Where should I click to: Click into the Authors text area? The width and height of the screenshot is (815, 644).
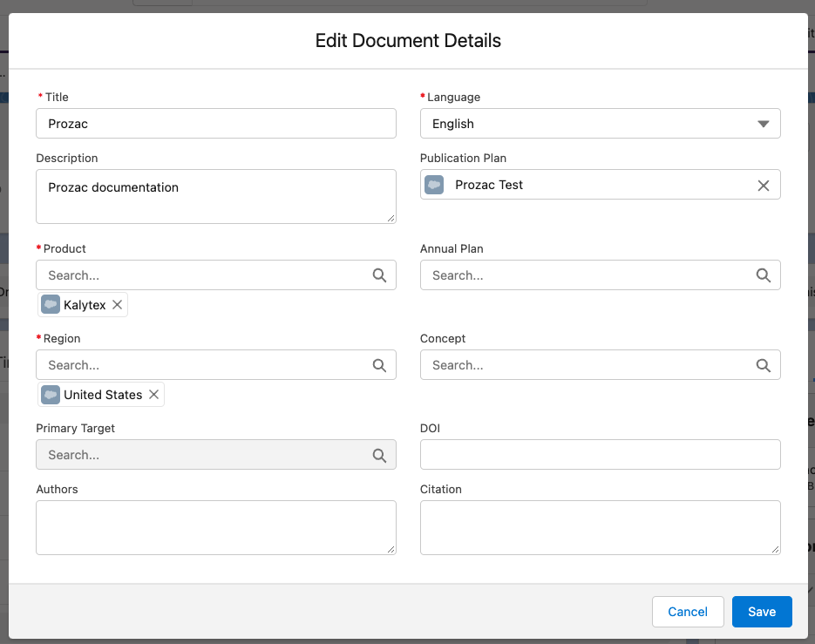[x=215, y=527]
